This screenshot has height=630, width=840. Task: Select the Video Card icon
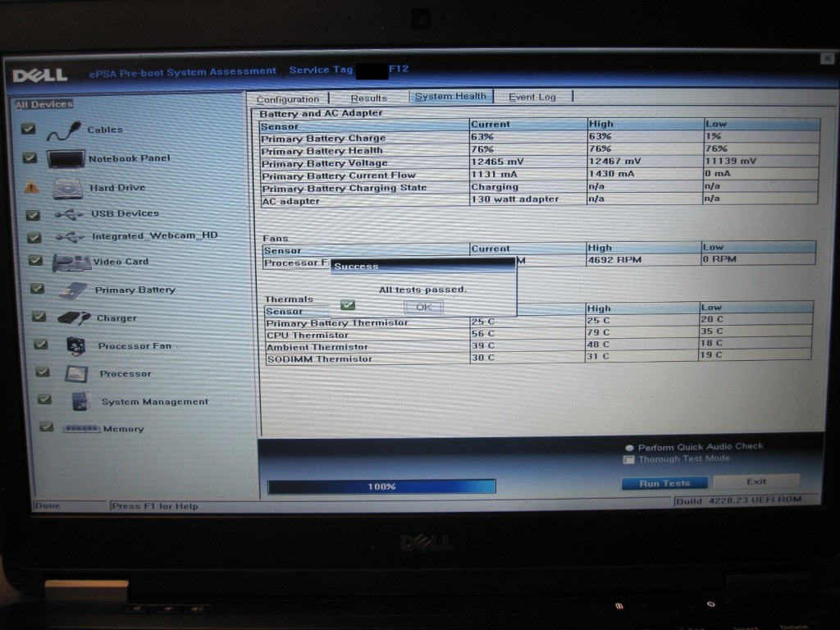coord(72,262)
